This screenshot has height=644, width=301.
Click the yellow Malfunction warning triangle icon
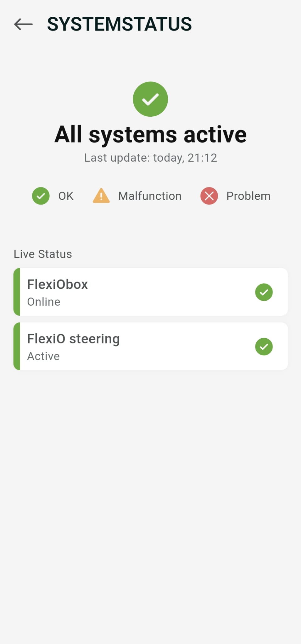click(101, 196)
